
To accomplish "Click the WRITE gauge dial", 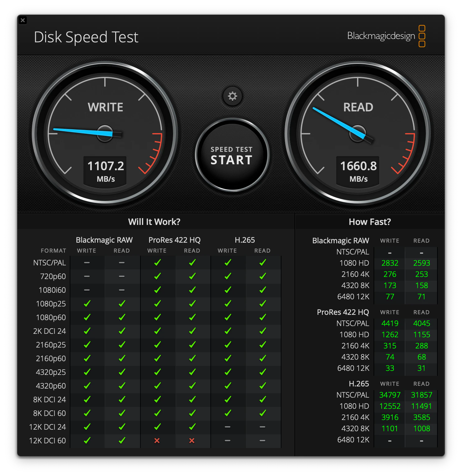I will pos(105,133).
